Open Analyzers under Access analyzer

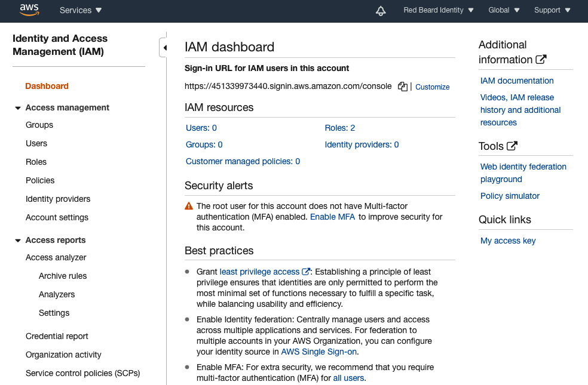click(x=57, y=295)
